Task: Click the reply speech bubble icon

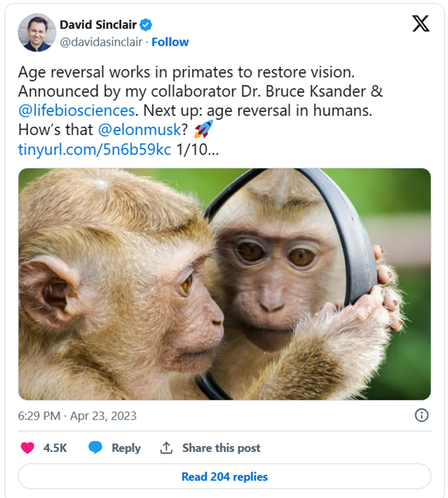Action: 95,448
